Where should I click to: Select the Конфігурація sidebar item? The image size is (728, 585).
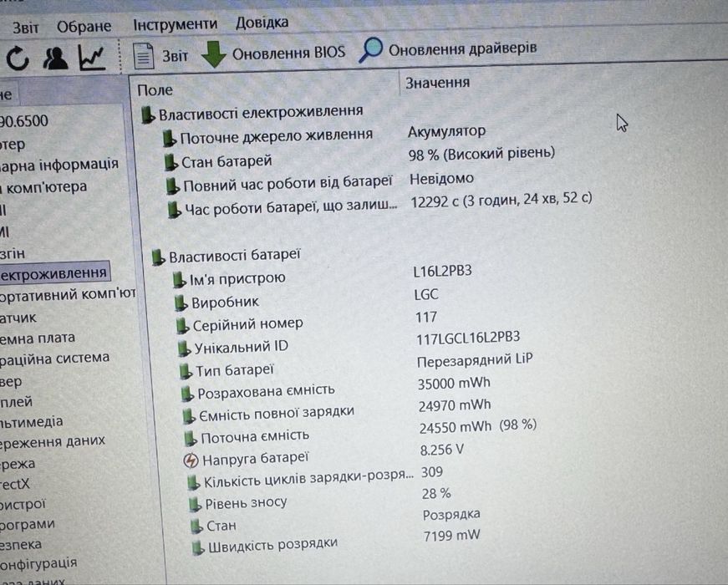pos(38,563)
